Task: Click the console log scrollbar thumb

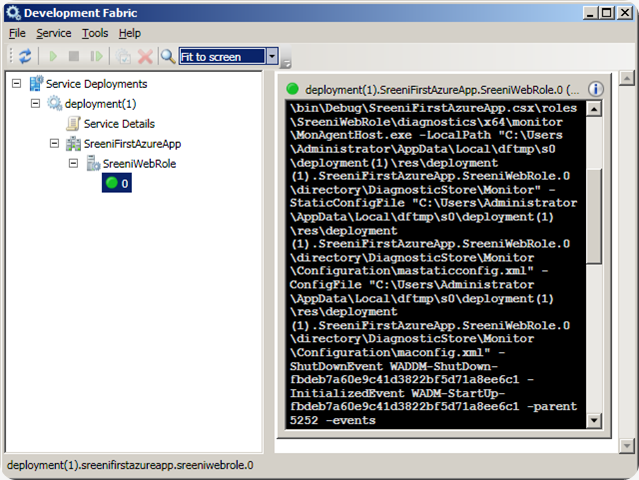Action: [x=594, y=216]
